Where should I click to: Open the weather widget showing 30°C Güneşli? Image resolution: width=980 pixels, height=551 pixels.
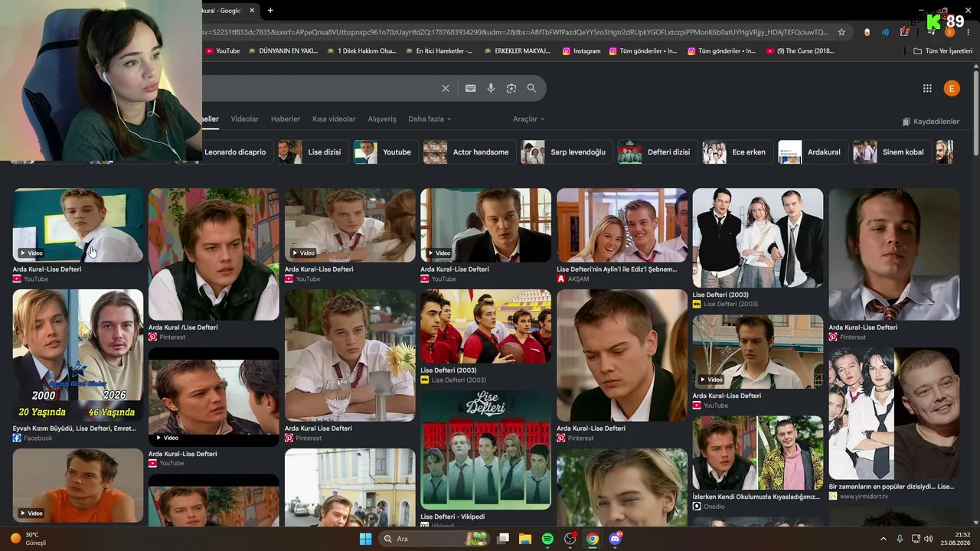pyautogui.click(x=29, y=539)
